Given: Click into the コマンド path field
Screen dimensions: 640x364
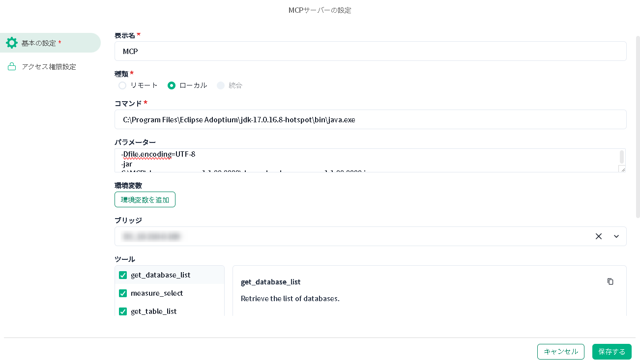Looking at the screenshot, I should click(x=370, y=119).
